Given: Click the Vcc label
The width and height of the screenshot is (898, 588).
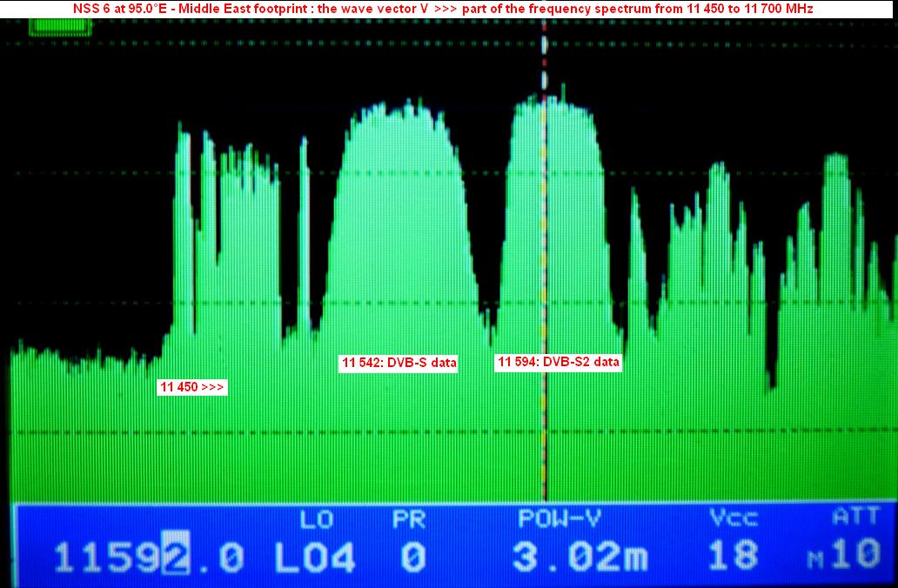Looking at the screenshot, I should pos(733,519).
